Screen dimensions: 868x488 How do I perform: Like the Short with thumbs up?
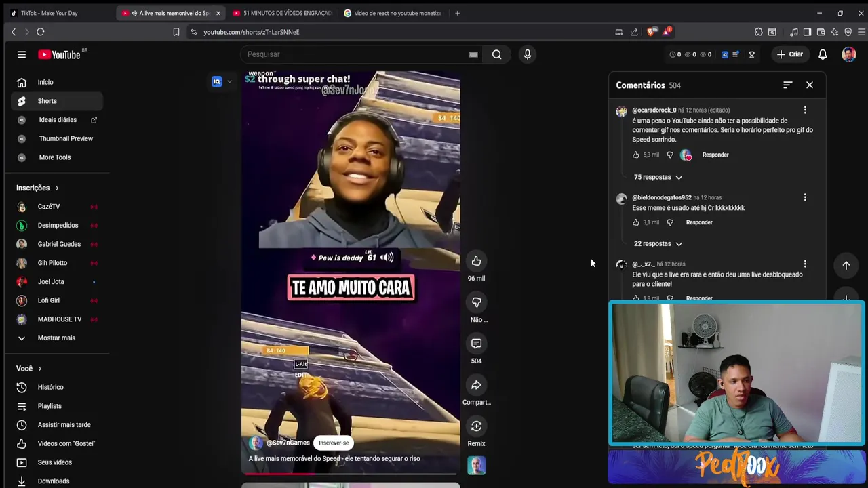(x=476, y=261)
